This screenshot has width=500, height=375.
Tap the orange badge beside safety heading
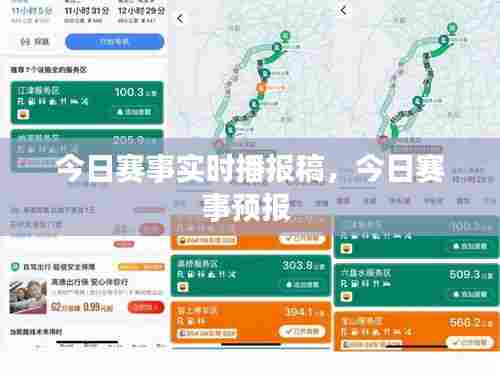(x=141, y=267)
